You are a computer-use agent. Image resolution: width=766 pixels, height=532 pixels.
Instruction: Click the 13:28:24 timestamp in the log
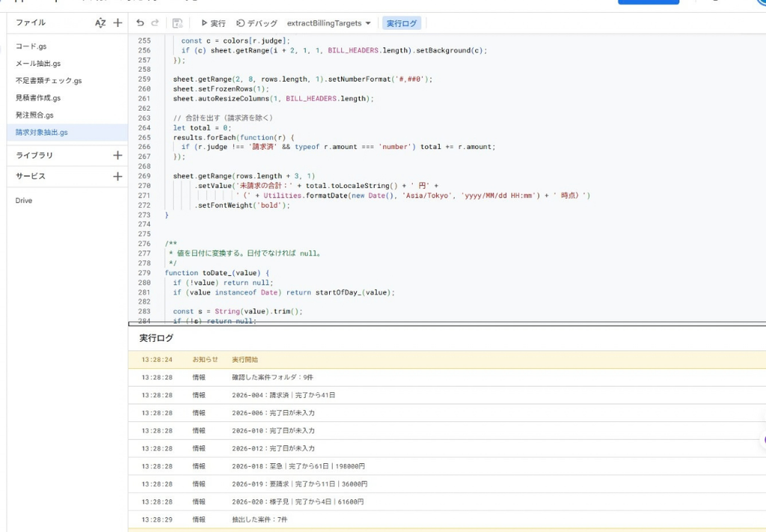(x=157, y=360)
